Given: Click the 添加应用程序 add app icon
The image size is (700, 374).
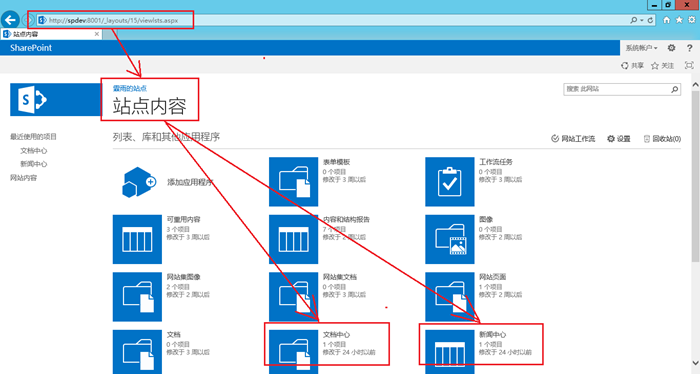Looking at the screenshot, I should click(x=138, y=182).
